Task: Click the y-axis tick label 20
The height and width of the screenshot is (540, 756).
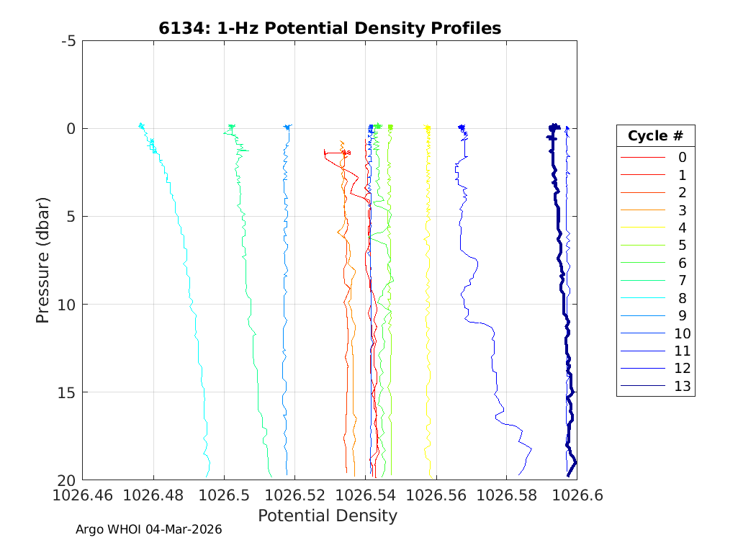Action: [x=66, y=480]
